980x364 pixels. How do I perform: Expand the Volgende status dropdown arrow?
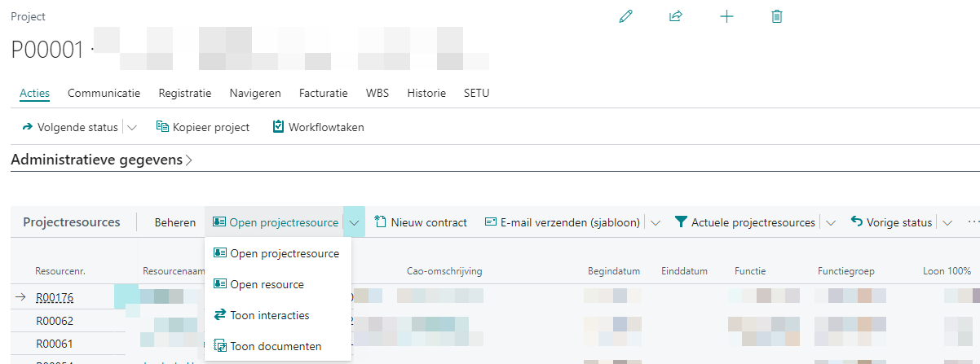[132, 127]
